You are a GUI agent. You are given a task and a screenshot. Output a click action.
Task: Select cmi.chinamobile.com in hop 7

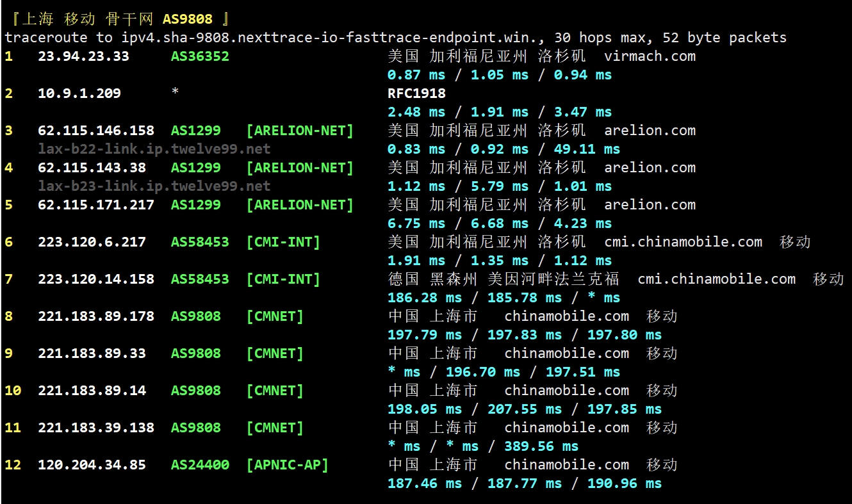click(x=717, y=279)
